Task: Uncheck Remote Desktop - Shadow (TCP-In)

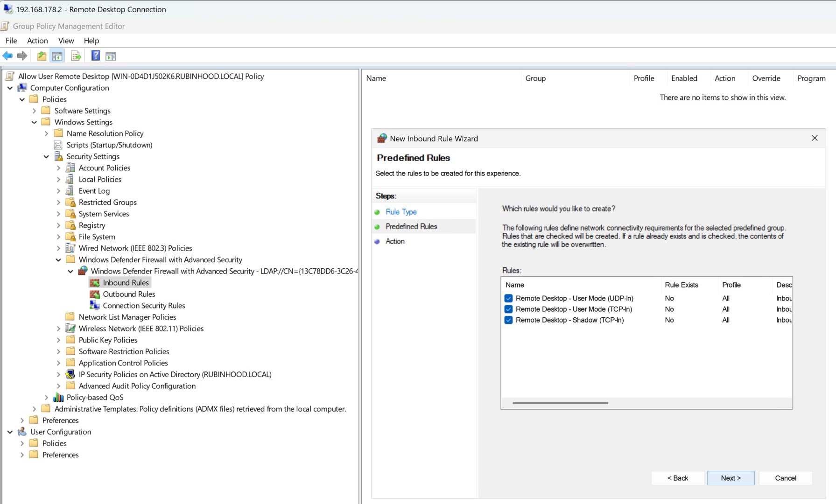Action: (x=508, y=320)
